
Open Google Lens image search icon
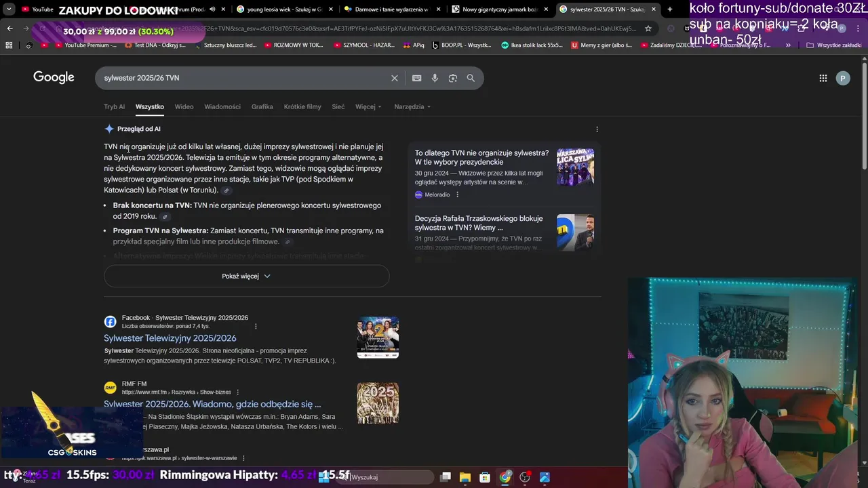point(453,78)
